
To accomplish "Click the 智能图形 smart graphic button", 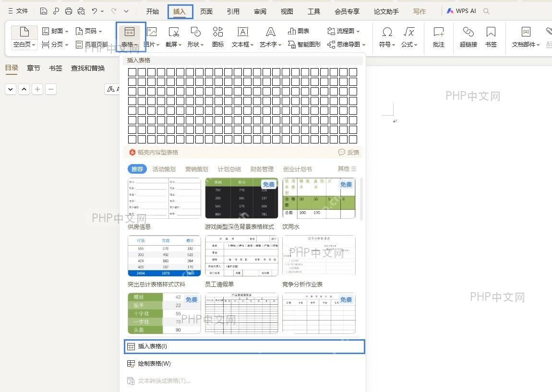I will pyautogui.click(x=304, y=44).
